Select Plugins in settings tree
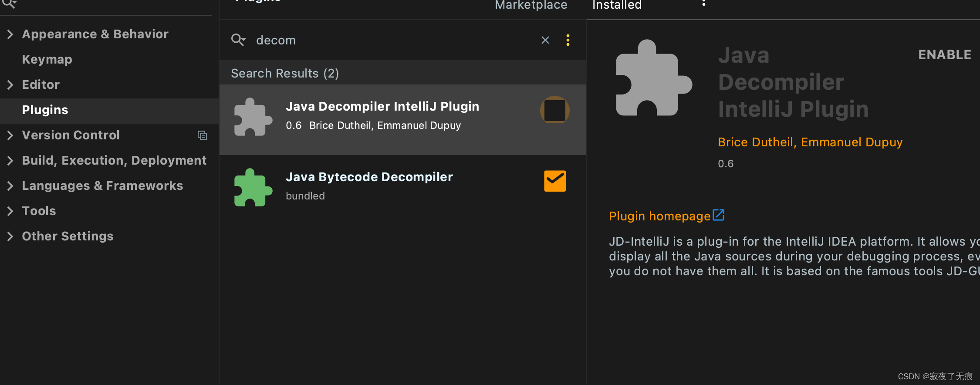 (45, 110)
